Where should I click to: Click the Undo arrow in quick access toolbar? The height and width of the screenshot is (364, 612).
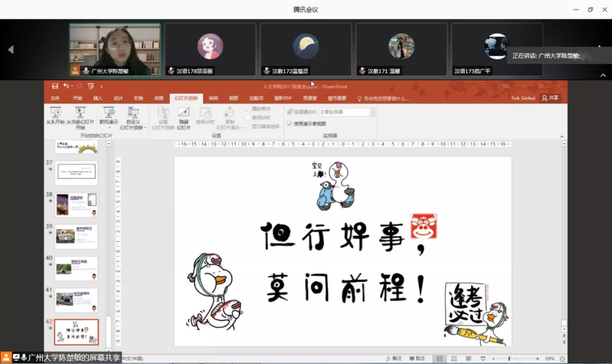pyautogui.click(x=66, y=86)
